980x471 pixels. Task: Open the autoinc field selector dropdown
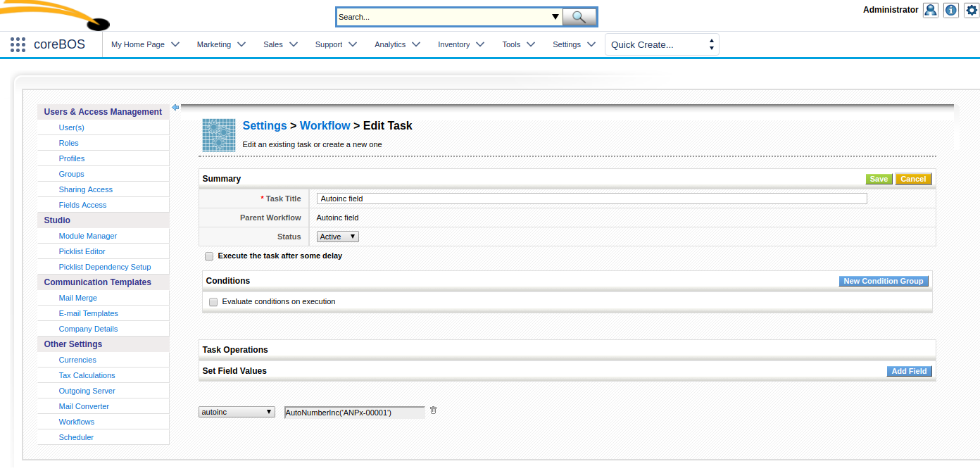point(237,413)
